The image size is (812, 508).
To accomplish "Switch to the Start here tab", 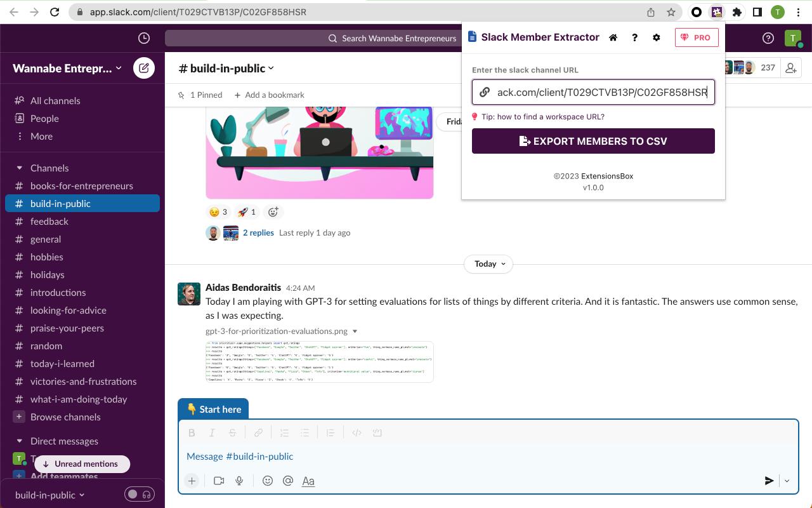I will point(213,408).
